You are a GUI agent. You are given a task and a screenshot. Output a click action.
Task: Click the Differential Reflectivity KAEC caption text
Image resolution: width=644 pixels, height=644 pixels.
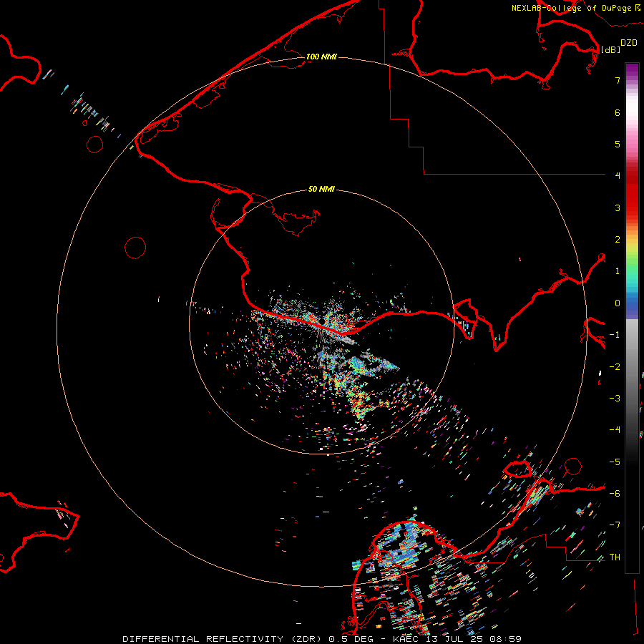(322, 639)
